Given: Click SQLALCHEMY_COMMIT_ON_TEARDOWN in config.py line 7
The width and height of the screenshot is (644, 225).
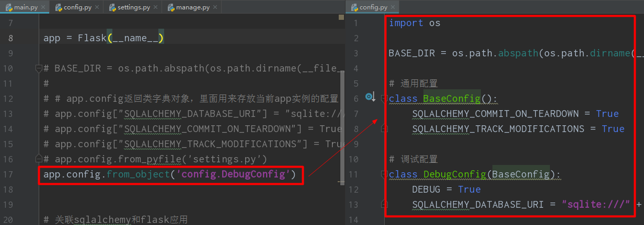Looking at the screenshot, I should click(495, 113).
